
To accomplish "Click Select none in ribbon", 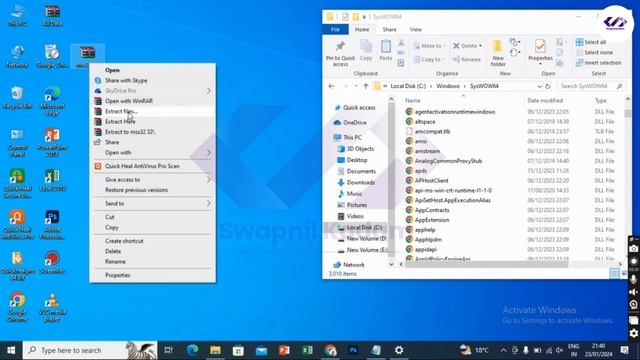I will 594,52.
